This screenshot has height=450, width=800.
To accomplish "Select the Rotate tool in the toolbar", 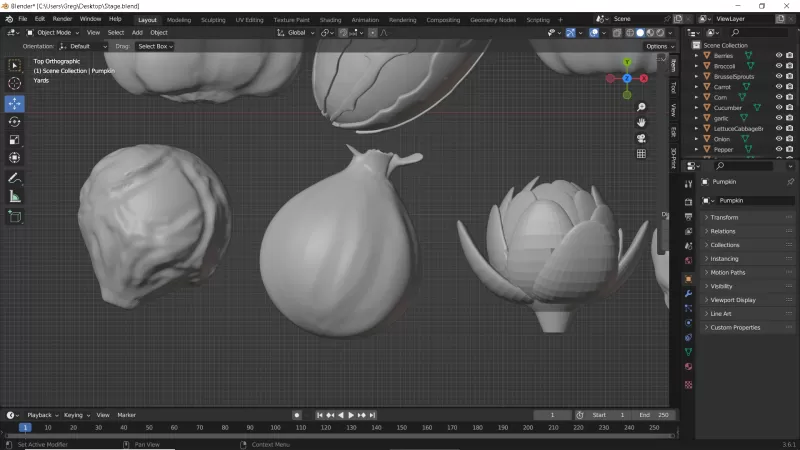I will tap(15, 121).
